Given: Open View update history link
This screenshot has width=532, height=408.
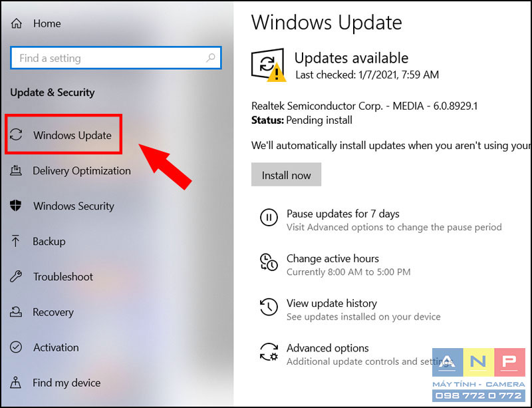Looking at the screenshot, I should [331, 303].
